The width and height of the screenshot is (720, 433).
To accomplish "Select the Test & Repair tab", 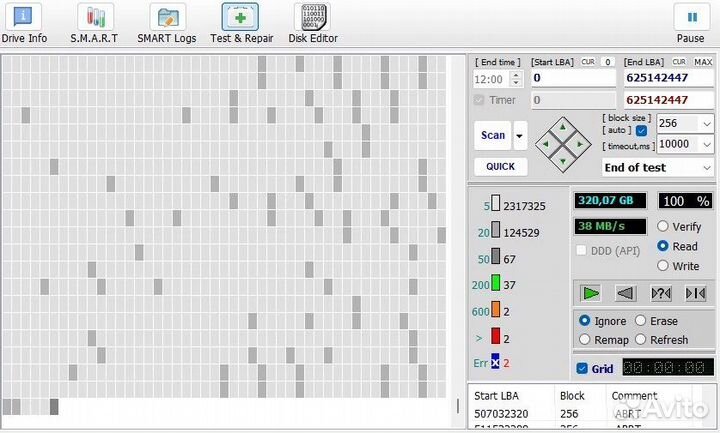I will point(241,23).
